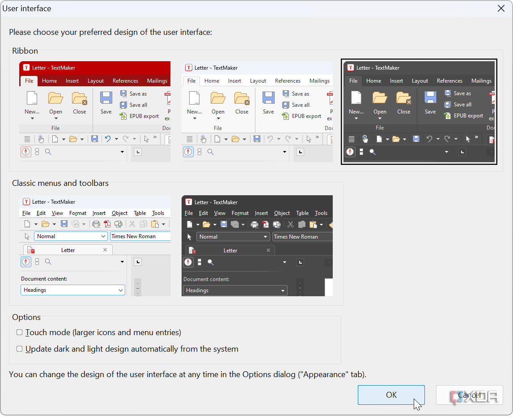Confirm the selection with OK
This screenshot has height=420, width=513.
click(x=391, y=395)
